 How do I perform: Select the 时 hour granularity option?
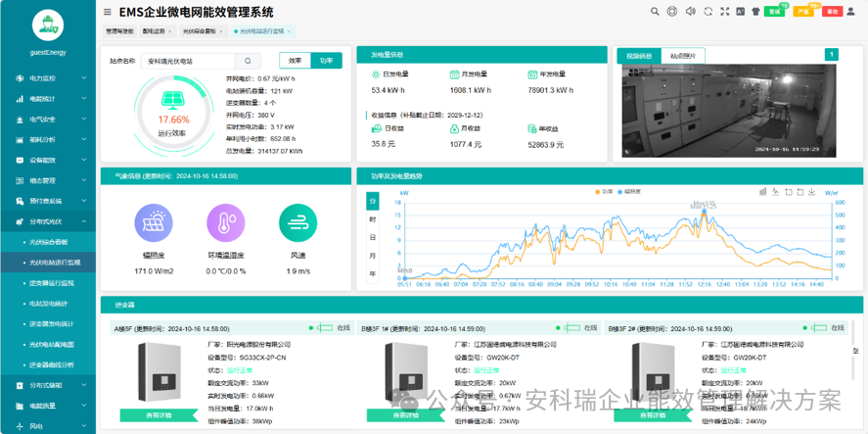tap(373, 219)
